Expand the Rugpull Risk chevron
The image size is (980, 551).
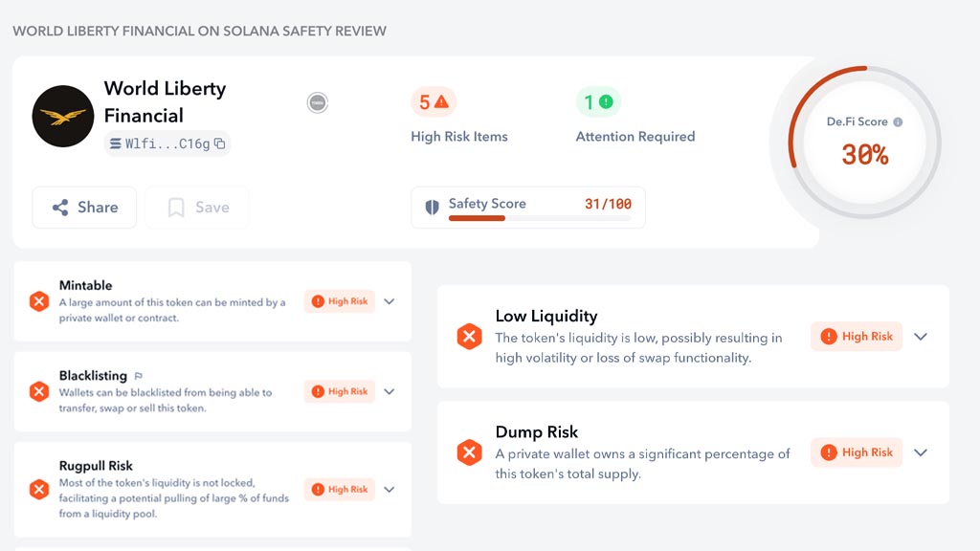[390, 490]
